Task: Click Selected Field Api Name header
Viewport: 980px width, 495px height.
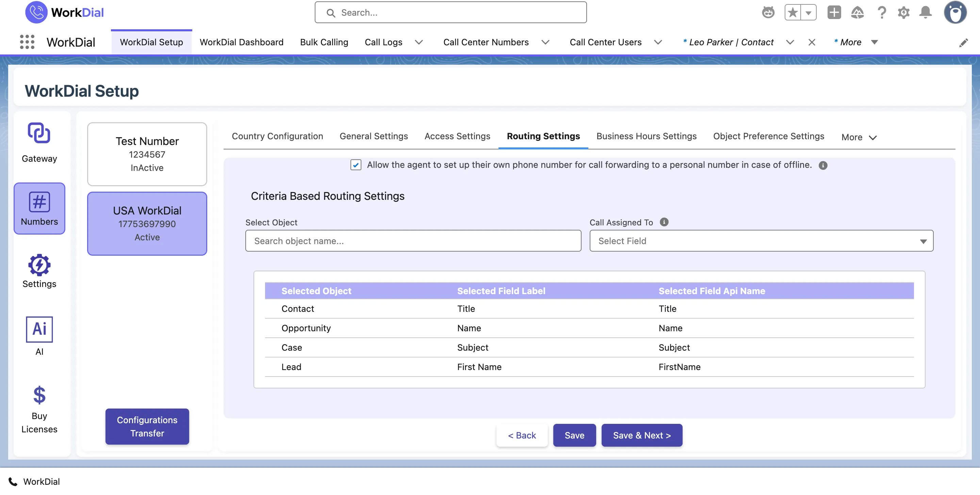Action: [x=712, y=291]
